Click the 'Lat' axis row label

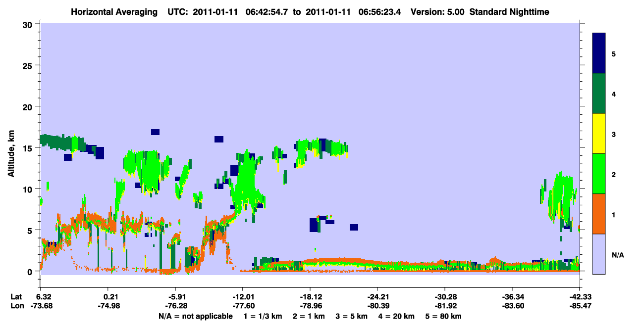pos(16,297)
